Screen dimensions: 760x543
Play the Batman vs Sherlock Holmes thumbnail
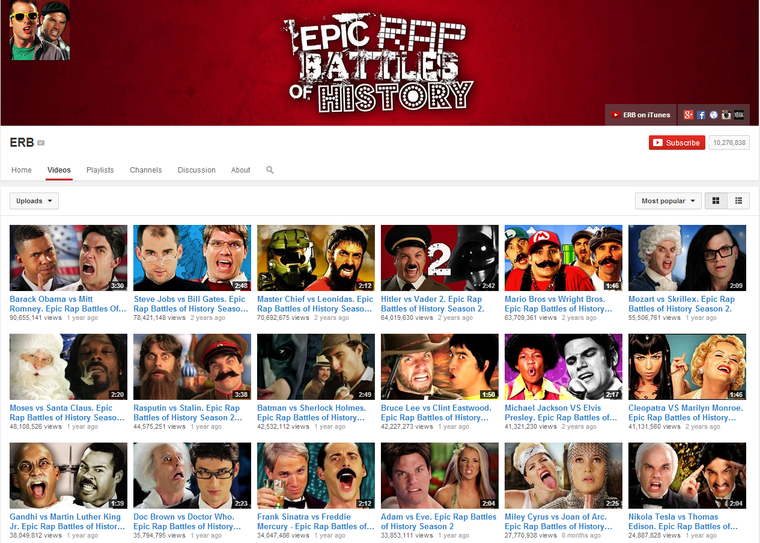click(x=316, y=367)
